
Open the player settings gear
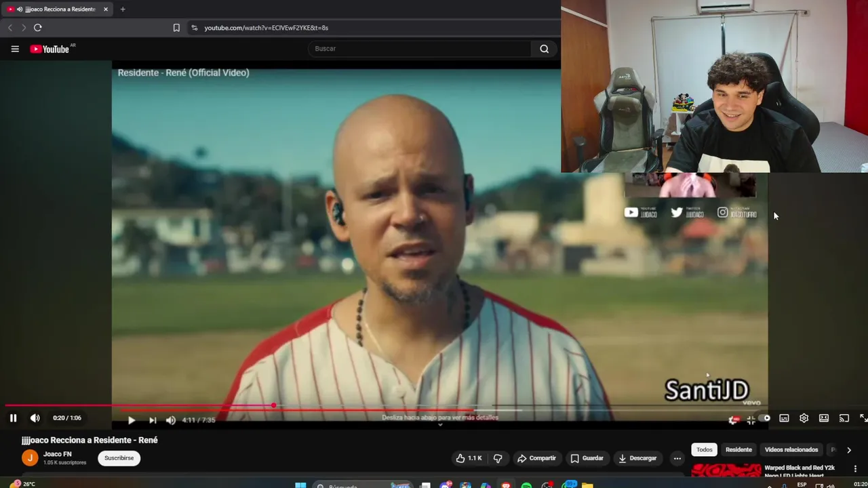pyautogui.click(x=804, y=418)
